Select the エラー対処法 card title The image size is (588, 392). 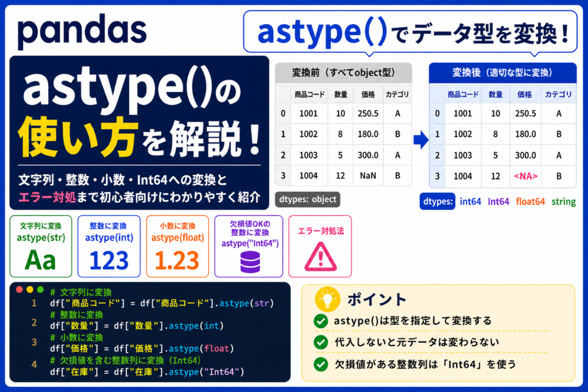click(320, 231)
